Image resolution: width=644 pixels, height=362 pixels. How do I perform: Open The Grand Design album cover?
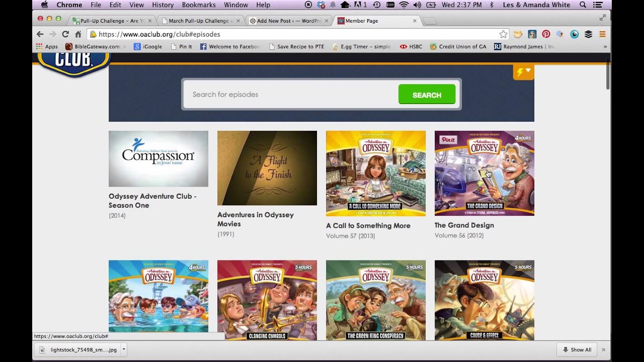click(x=485, y=173)
